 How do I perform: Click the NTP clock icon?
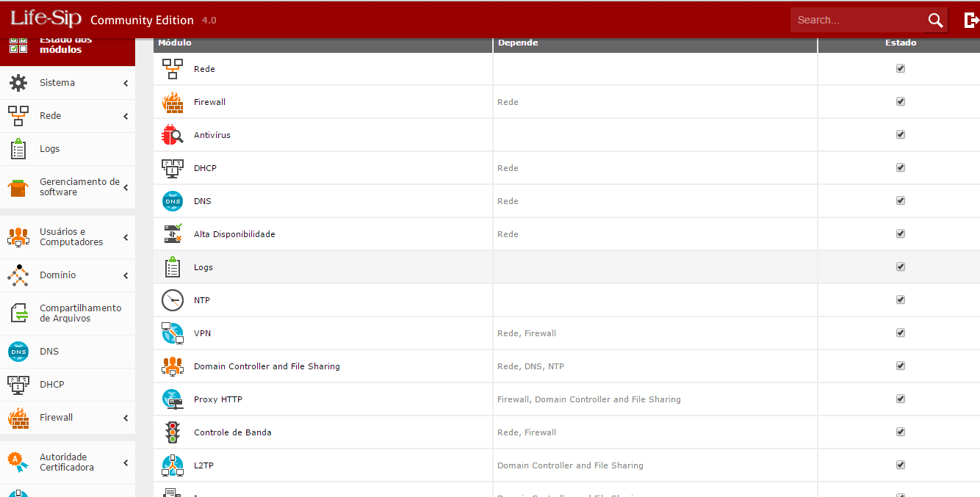tap(173, 300)
